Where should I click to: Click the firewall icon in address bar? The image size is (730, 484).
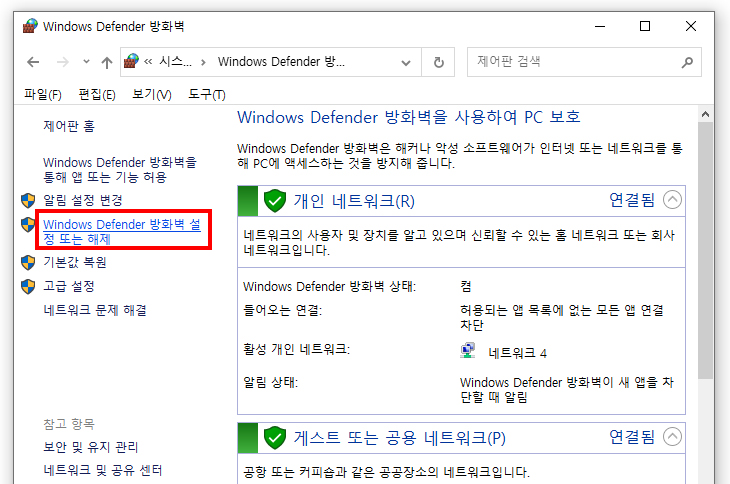(x=131, y=61)
